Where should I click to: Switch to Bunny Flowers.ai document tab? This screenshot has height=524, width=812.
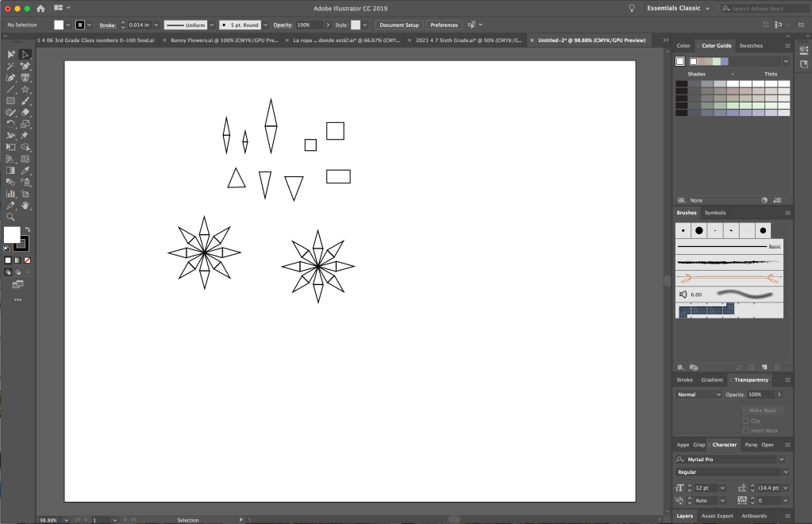(x=221, y=40)
